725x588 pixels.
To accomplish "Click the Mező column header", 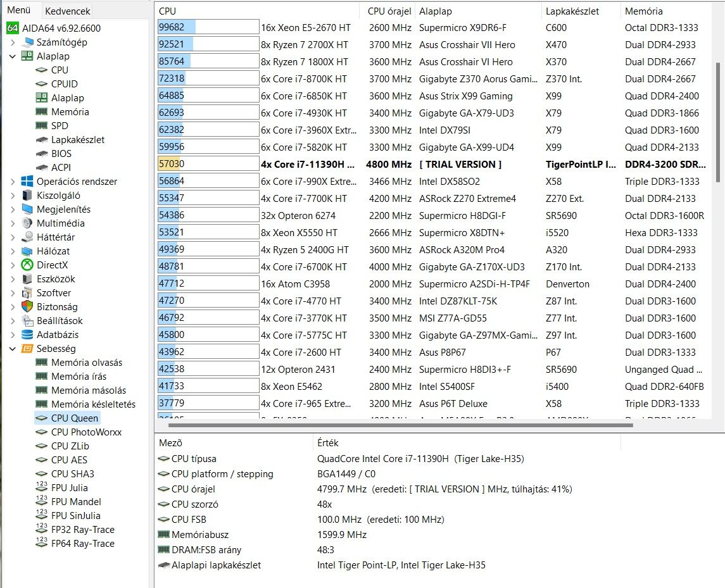I will tap(234, 443).
